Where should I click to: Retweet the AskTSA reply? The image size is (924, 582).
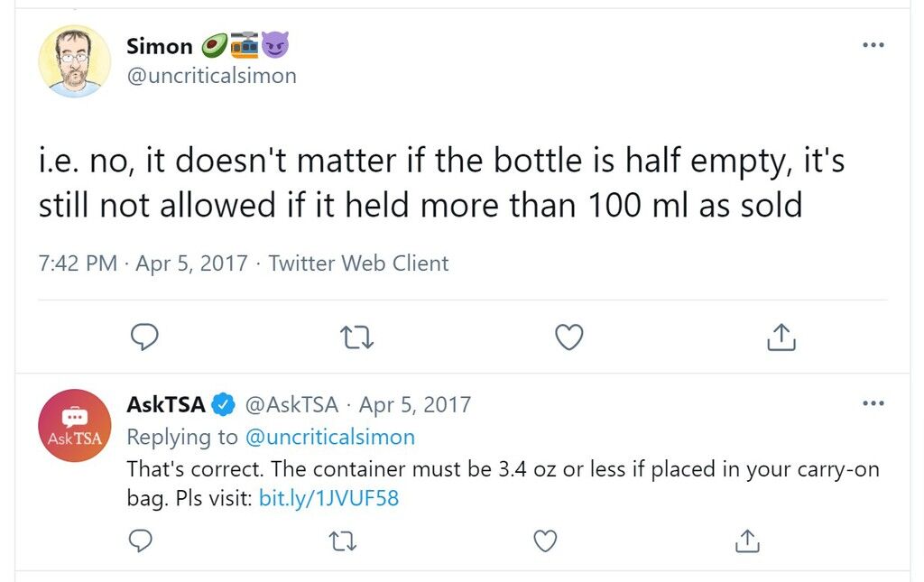click(342, 541)
